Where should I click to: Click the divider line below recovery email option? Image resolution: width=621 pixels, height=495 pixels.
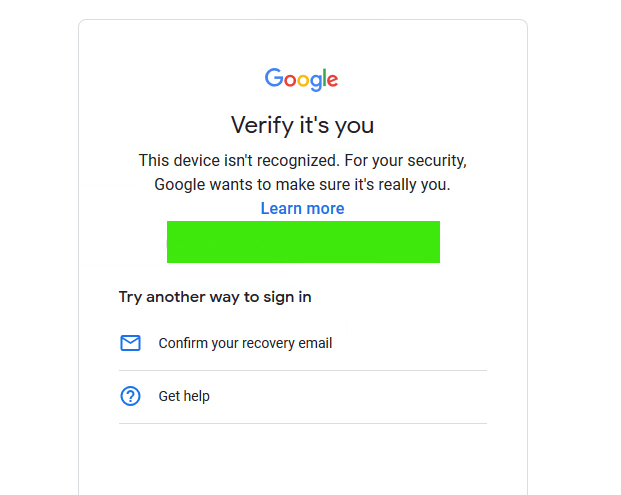click(x=302, y=370)
